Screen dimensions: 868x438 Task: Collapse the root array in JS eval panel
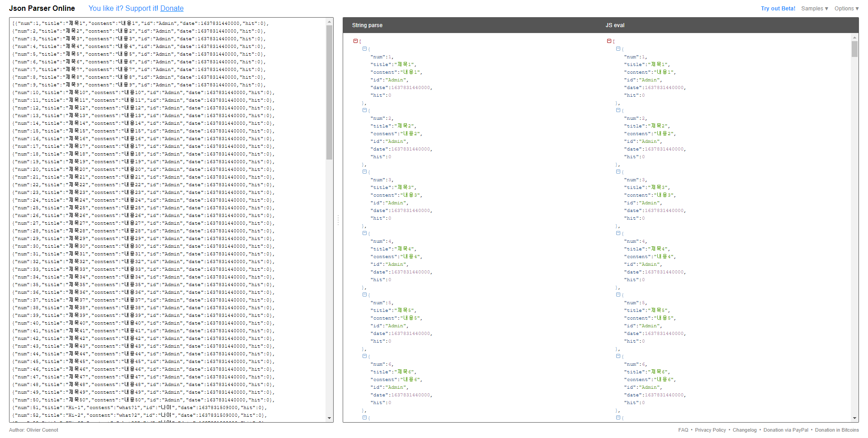point(609,41)
